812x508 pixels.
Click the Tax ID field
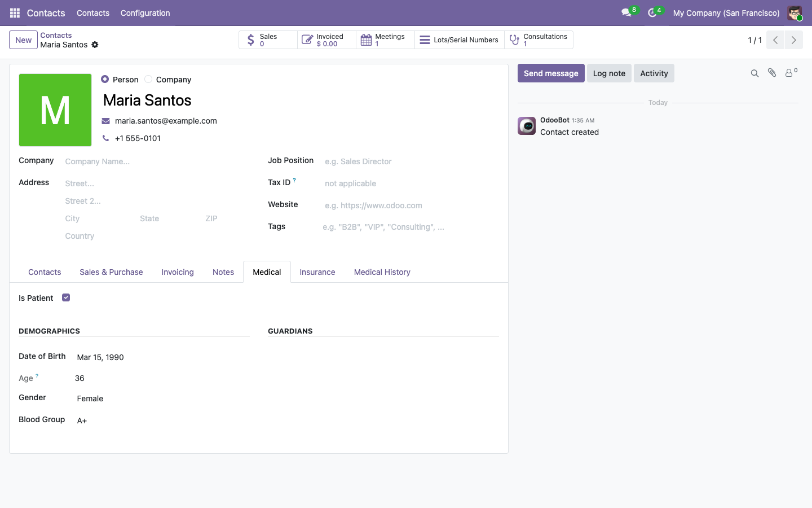point(411,183)
